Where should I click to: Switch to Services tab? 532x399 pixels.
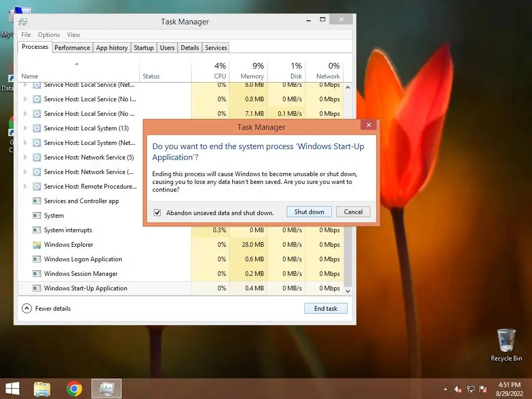[x=216, y=47]
